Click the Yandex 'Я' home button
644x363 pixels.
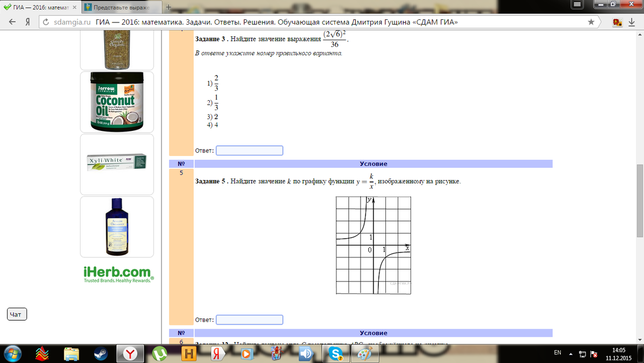[27, 22]
